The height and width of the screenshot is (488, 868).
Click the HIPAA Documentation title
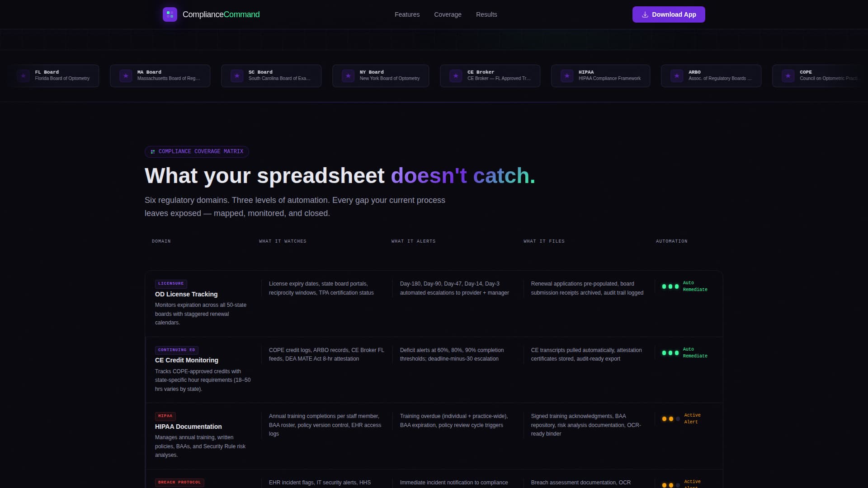click(x=189, y=427)
